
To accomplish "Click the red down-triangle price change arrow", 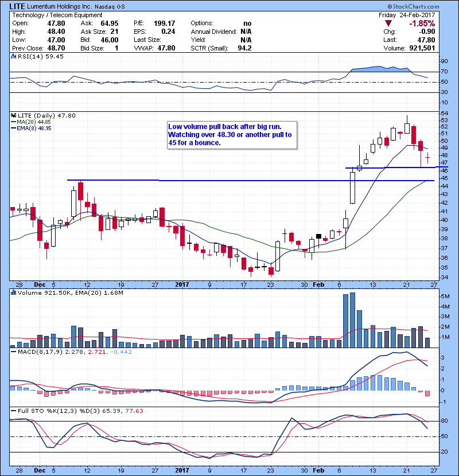I will (388, 24).
